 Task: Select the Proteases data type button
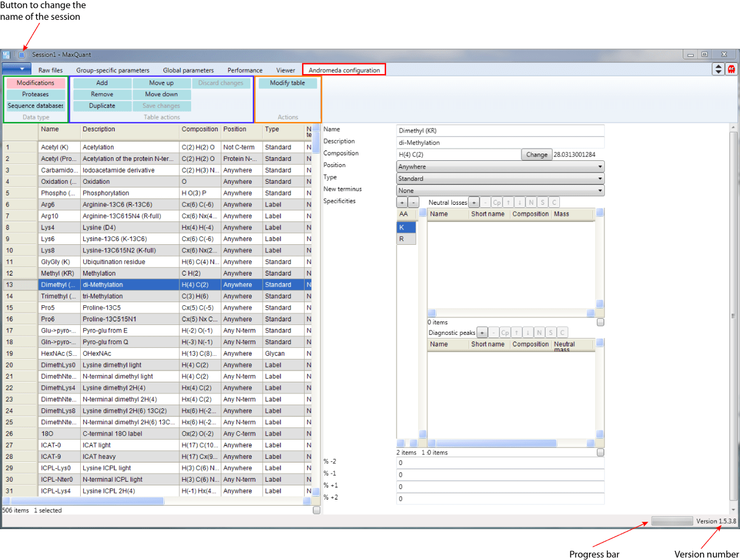[x=36, y=94]
